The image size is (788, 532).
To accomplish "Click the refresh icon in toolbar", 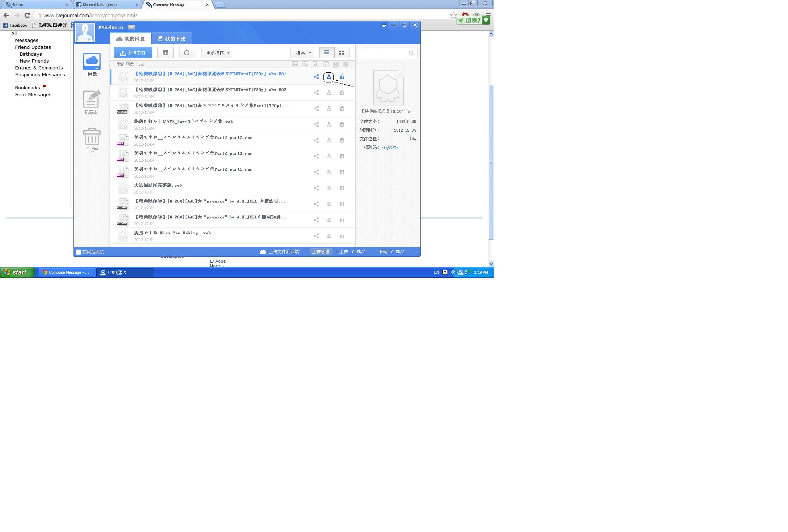I will (x=187, y=53).
